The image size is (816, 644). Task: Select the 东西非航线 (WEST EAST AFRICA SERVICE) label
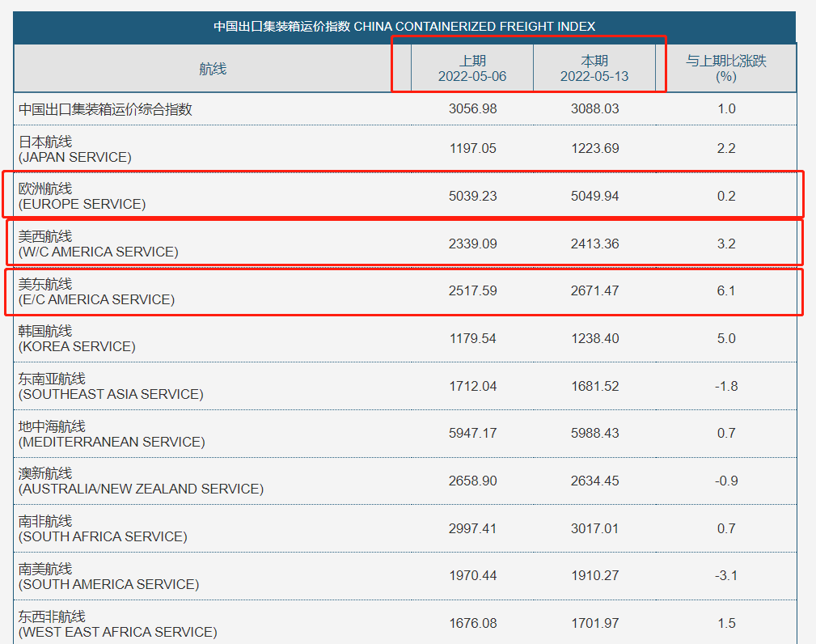click(118, 625)
